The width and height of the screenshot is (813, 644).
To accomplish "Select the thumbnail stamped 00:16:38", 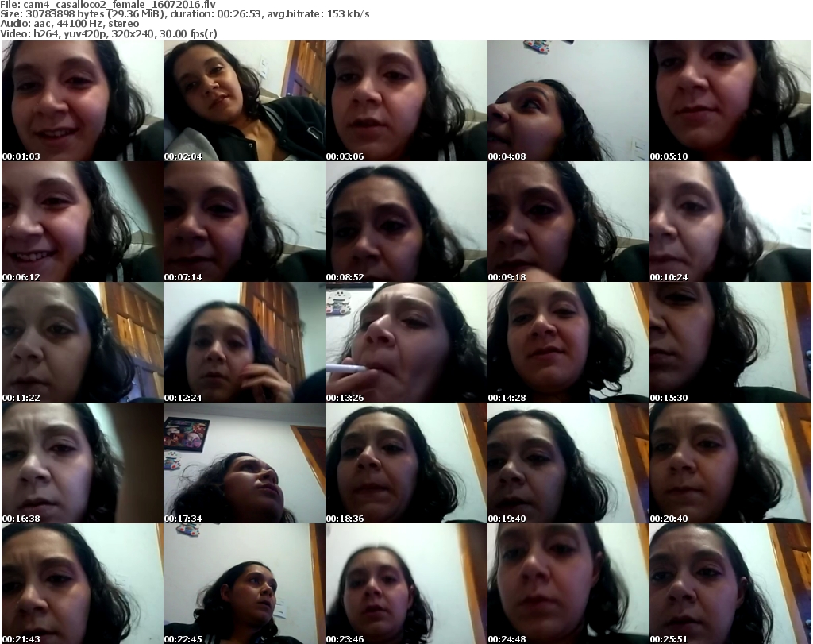I will [x=83, y=463].
